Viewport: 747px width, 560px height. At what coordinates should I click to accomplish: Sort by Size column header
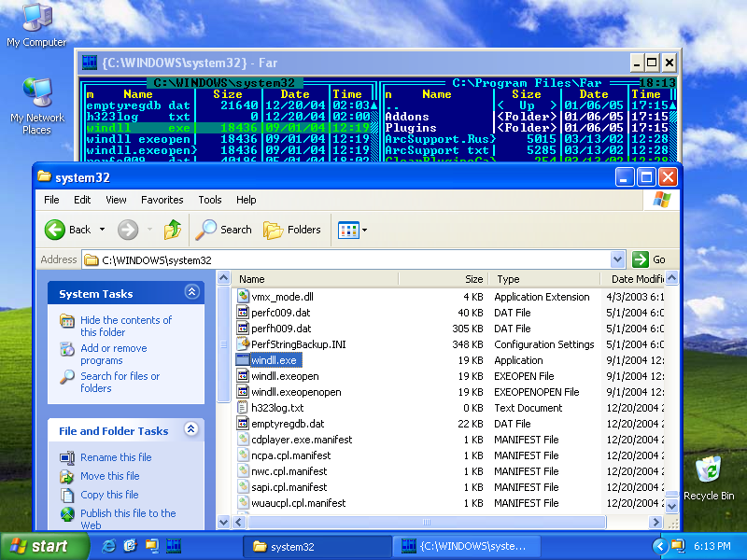tap(444, 278)
